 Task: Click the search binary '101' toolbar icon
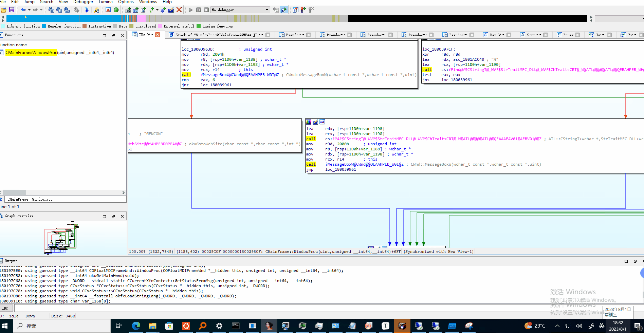click(x=67, y=10)
